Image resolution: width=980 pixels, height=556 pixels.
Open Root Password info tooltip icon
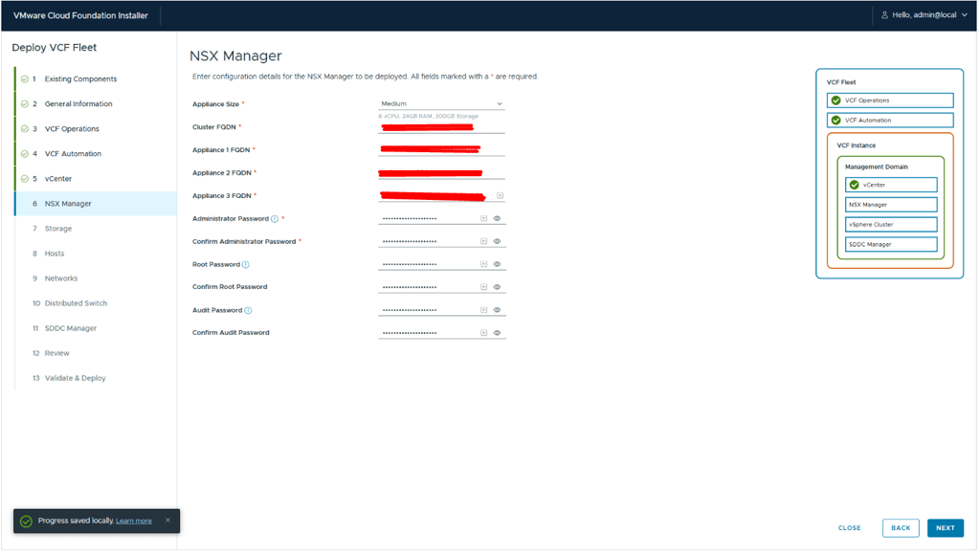[246, 265]
